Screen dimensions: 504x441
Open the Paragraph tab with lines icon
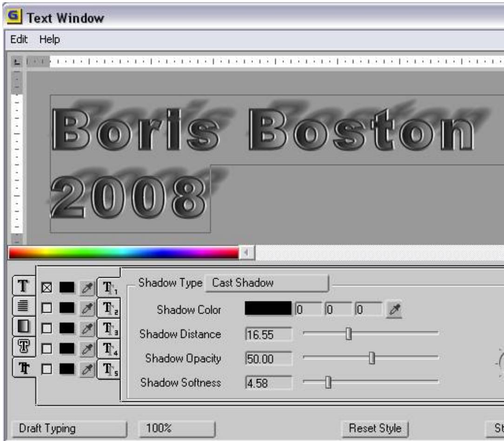point(23,306)
